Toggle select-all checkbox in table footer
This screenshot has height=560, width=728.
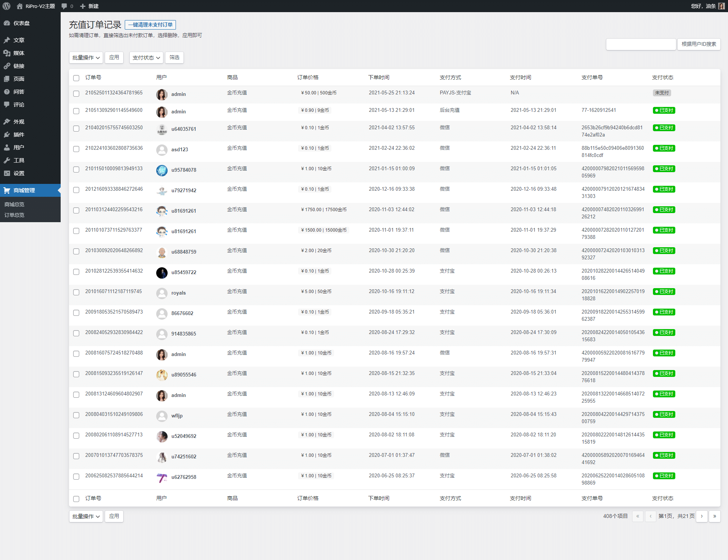[76, 499]
